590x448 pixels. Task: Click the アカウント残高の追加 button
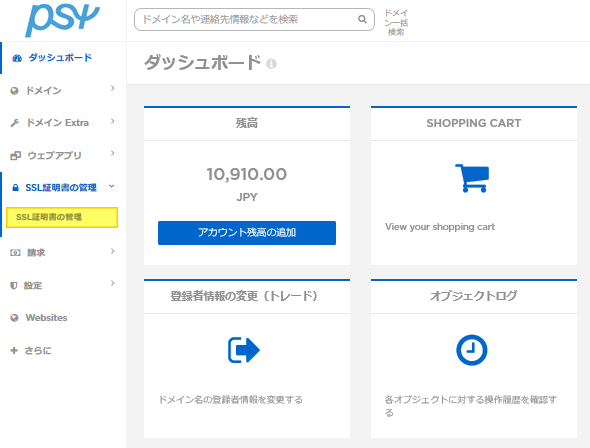(247, 233)
